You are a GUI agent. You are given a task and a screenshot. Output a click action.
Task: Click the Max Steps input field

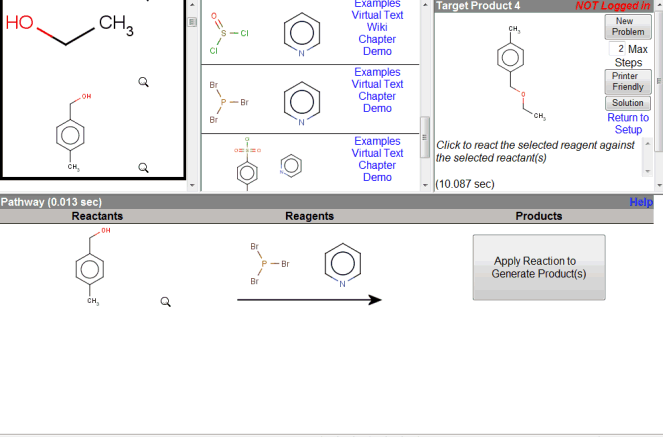617,49
